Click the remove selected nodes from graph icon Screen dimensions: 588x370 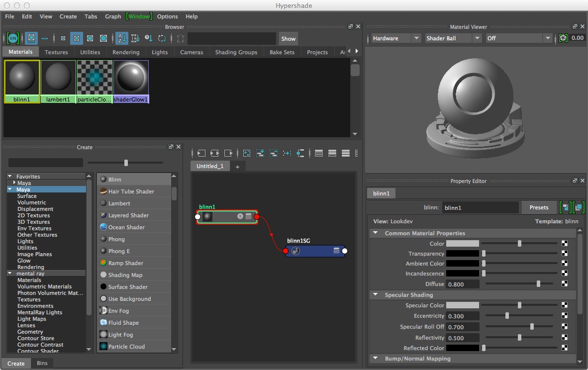[x=274, y=153]
